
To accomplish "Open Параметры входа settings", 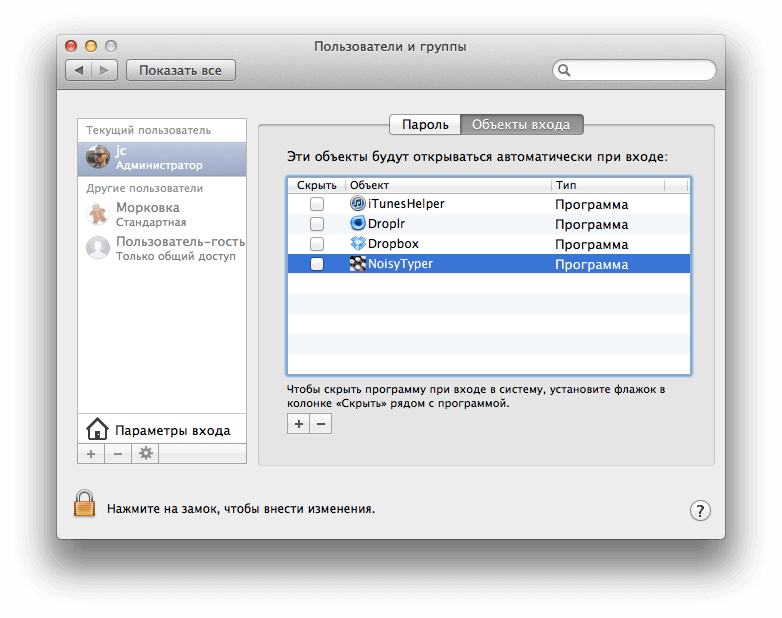I will click(162, 429).
